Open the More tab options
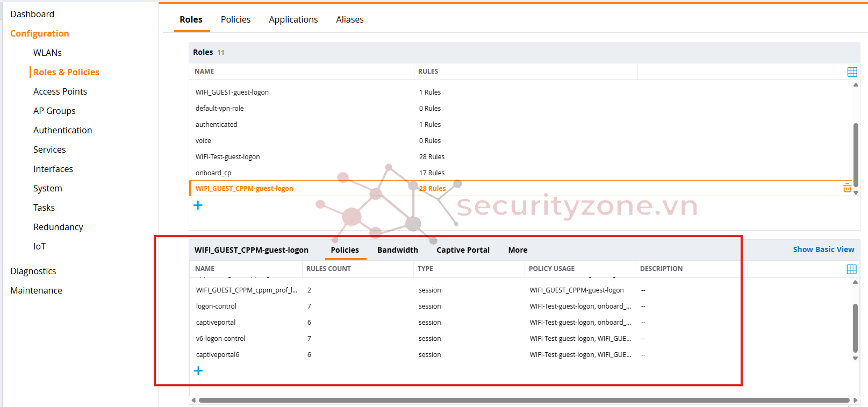868x407 pixels. point(518,250)
